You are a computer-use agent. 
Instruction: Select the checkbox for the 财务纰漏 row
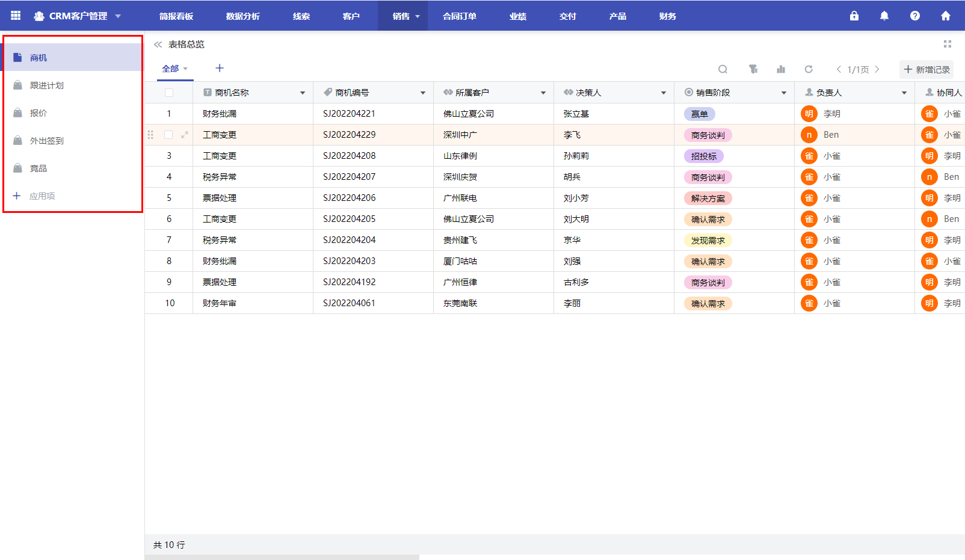pyautogui.click(x=169, y=114)
